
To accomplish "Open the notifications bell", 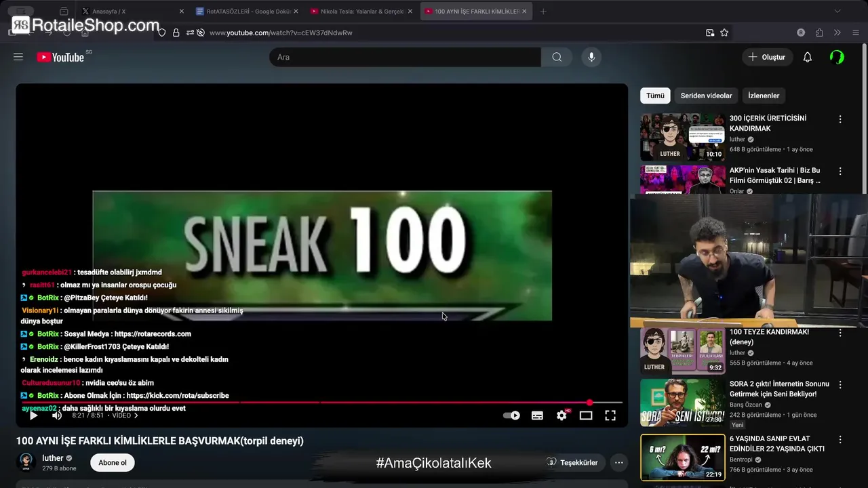I will [807, 57].
